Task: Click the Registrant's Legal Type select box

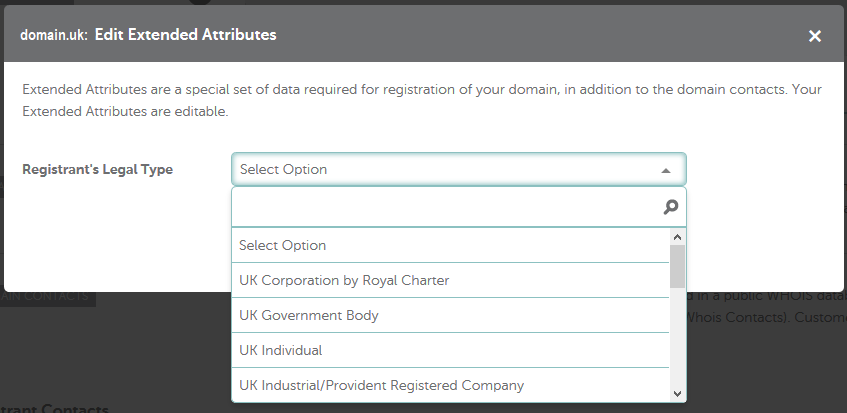Action: (x=459, y=170)
